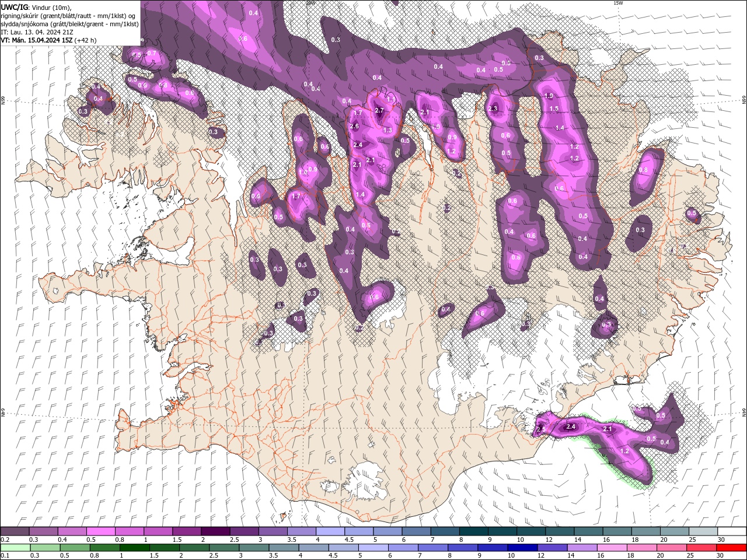
Task: Click the '2.6' snowfall value on the map
Action: click(354, 126)
